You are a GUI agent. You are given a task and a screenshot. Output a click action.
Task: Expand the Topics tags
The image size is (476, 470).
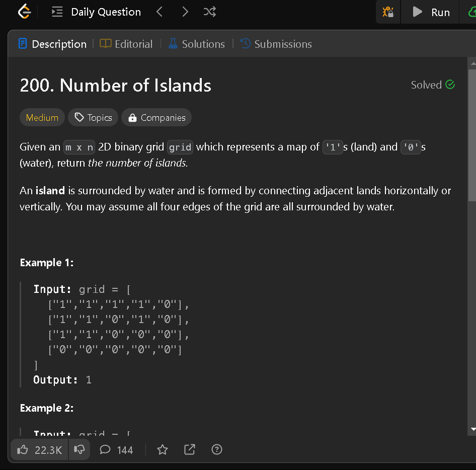click(93, 117)
